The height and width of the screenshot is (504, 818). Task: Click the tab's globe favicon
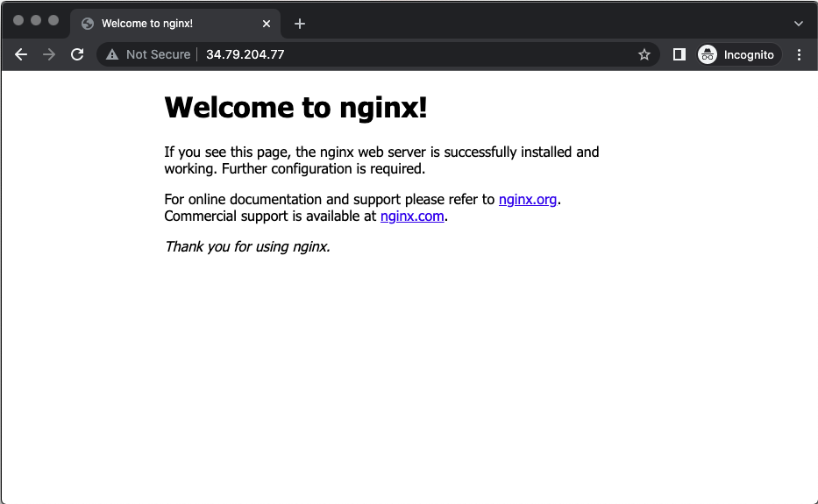(88, 24)
